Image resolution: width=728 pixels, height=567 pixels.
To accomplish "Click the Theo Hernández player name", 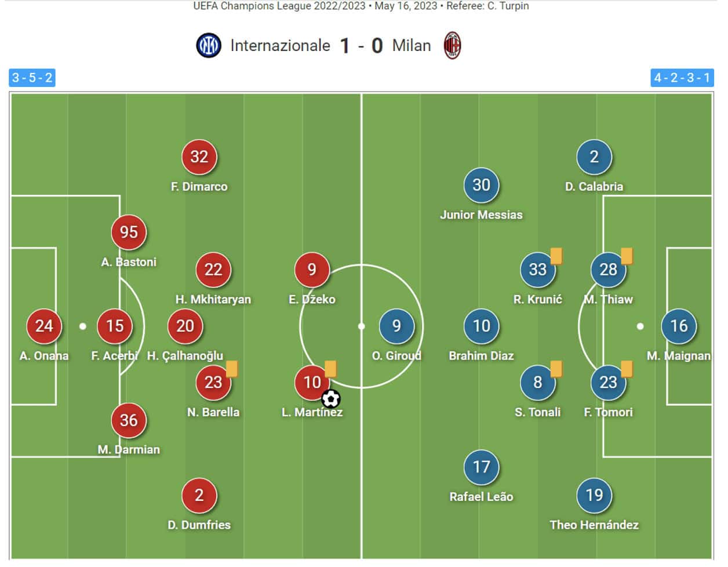I will pyautogui.click(x=594, y=525).
